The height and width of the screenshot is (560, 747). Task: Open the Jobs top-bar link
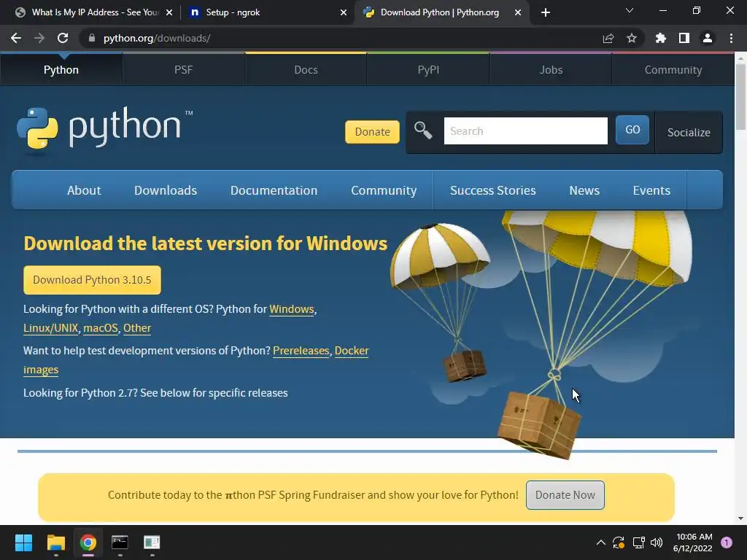551,69
